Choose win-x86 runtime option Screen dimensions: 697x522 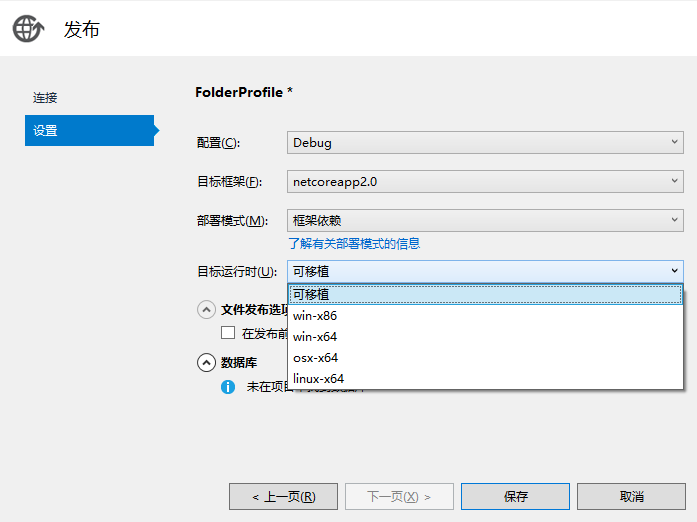pos(485,316)
